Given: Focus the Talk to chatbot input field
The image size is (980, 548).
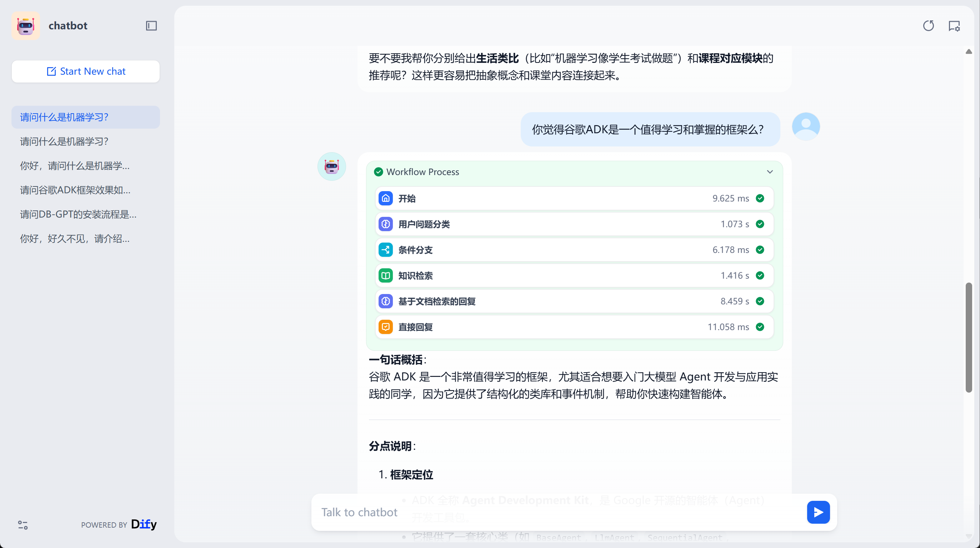Looking at the screenshot, I should pyautogui.click(x=559, y=512).
